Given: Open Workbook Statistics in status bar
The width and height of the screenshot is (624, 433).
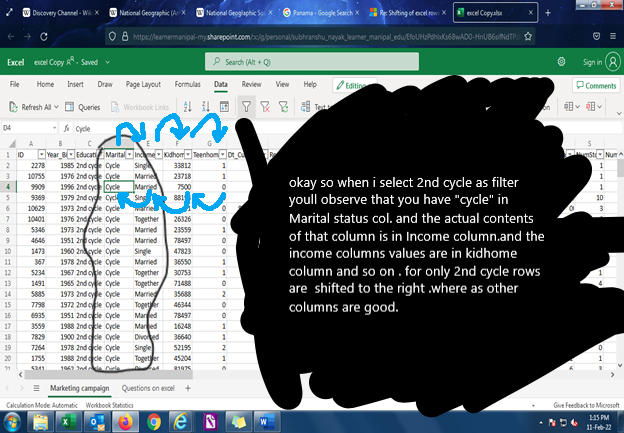Looking at the screenshot, I should 109,405.
